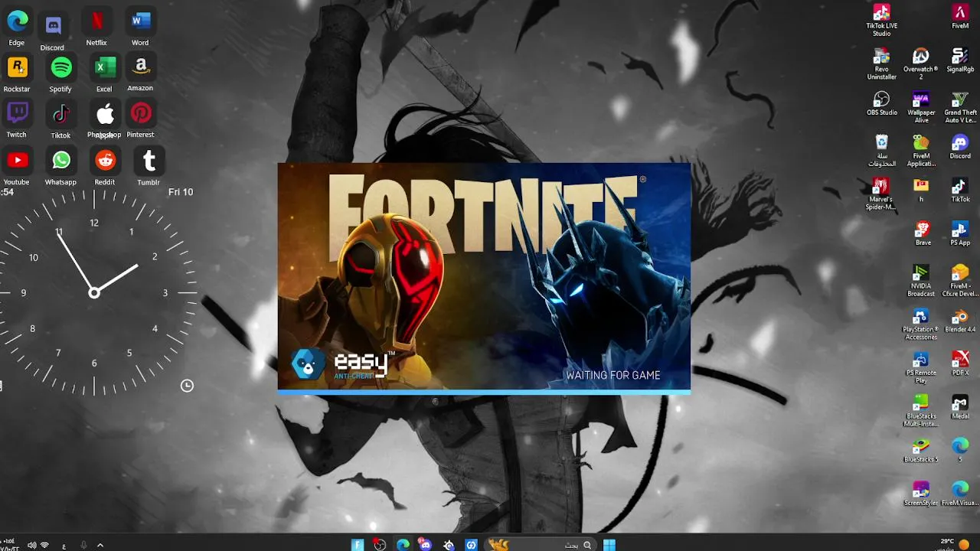980x551 pixels.
Task: Click the analog clock widget center hub
Action: 94,293
